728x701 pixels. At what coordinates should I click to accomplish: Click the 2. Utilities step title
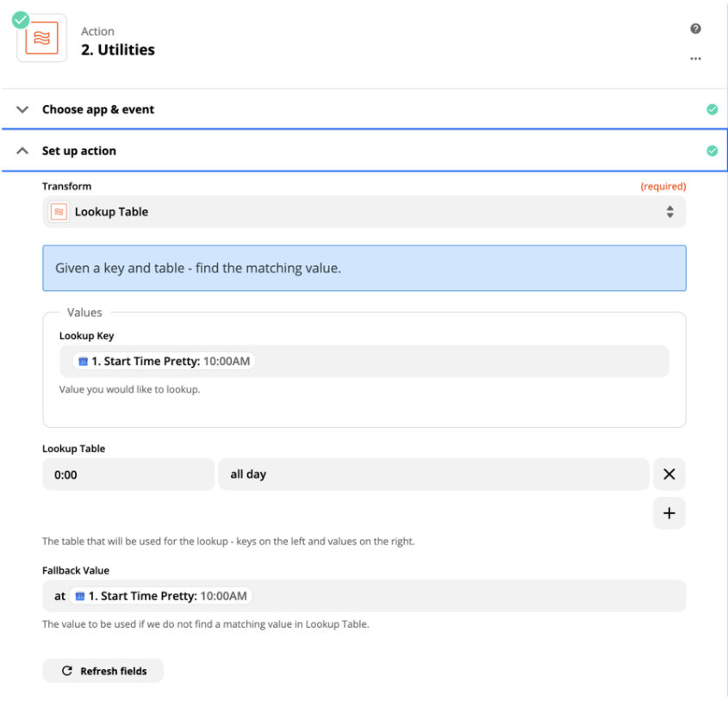pos(118,50)
